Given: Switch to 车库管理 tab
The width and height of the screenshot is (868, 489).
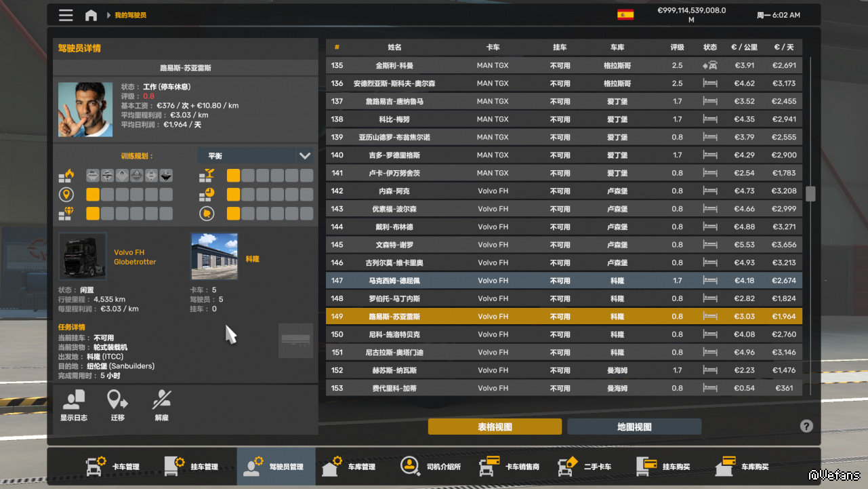Looking at the screenshot, I should [x=350, y=466].
